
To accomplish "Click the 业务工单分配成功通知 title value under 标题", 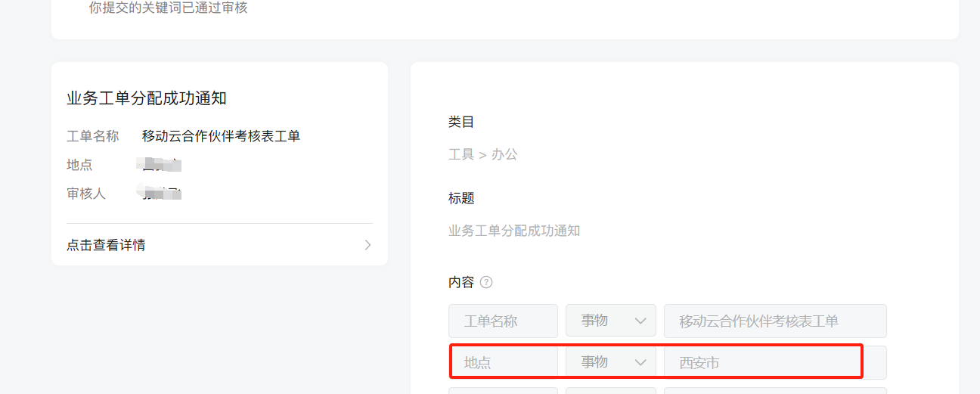I will pos(514,231).
